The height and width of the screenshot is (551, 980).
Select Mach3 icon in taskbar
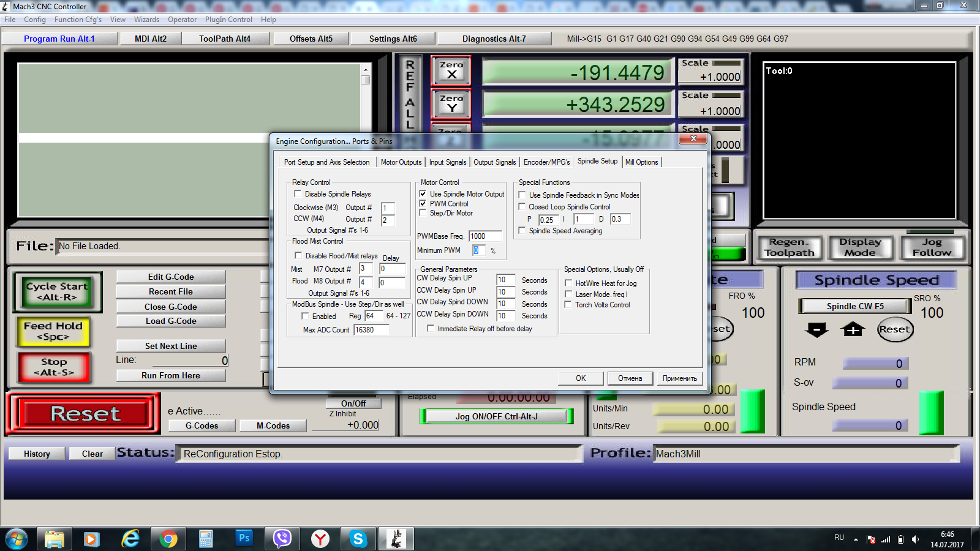396,539
